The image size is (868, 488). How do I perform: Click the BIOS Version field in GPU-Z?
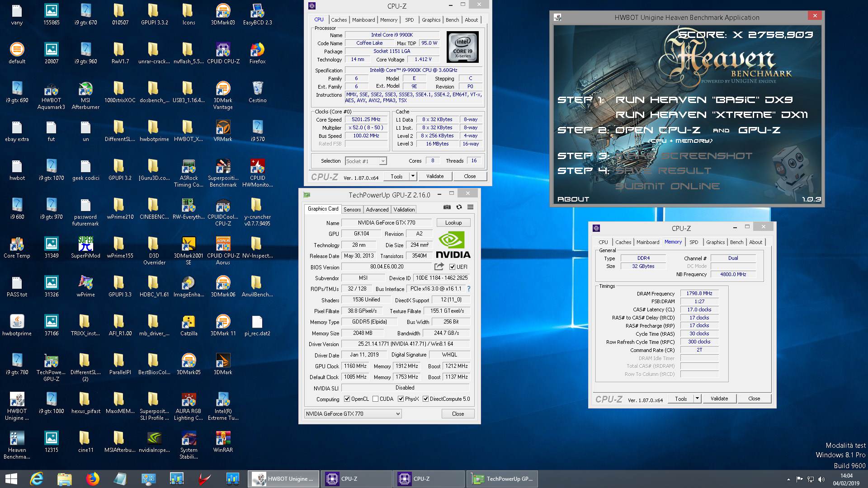click(x=387, y=267)
